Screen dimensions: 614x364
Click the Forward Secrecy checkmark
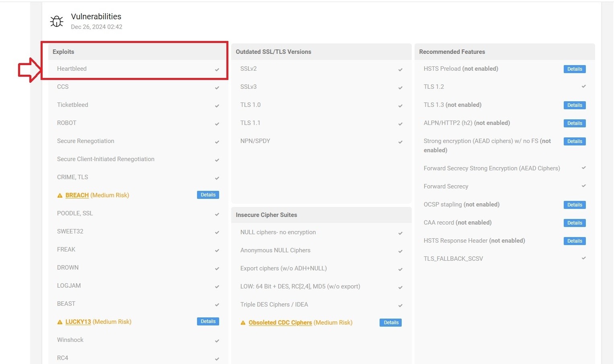[584, 186]
